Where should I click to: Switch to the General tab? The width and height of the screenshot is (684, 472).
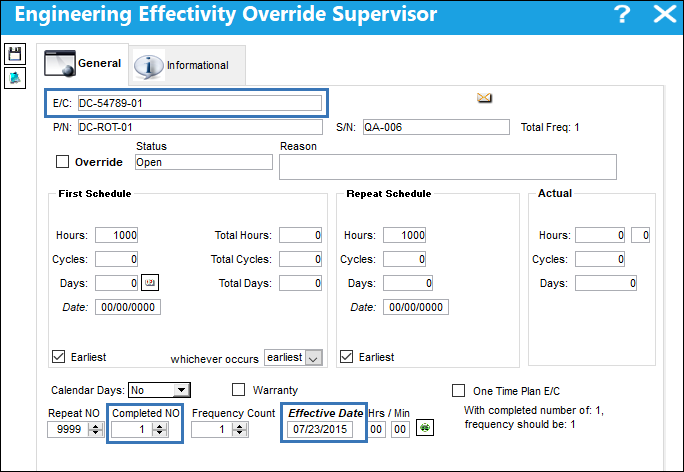click(83, 64)
